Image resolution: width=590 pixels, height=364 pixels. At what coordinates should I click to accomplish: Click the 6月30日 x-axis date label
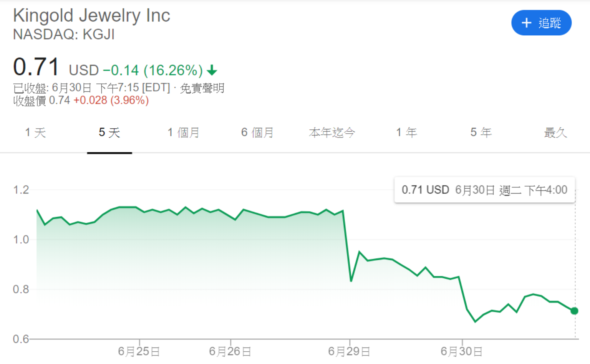(x=462, y=351)
